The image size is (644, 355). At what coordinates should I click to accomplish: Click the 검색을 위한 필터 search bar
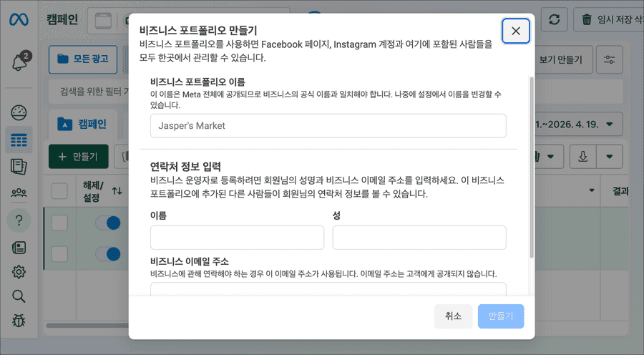(89, 91)
